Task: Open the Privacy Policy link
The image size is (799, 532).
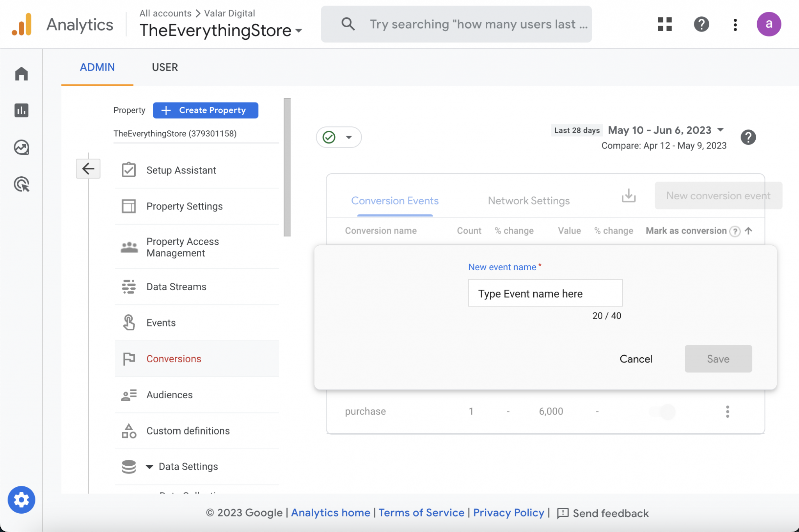Action: 508,513
